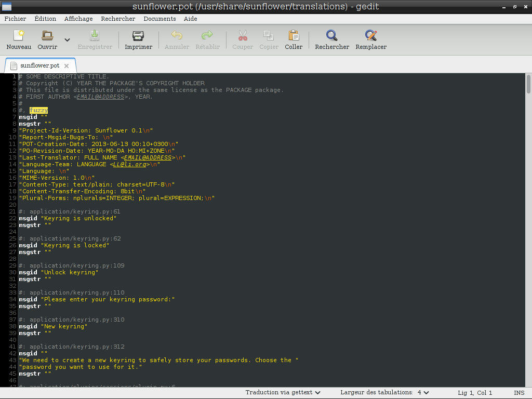Close the gedit window
Screen dimensions: 532x399
[526, 7]
